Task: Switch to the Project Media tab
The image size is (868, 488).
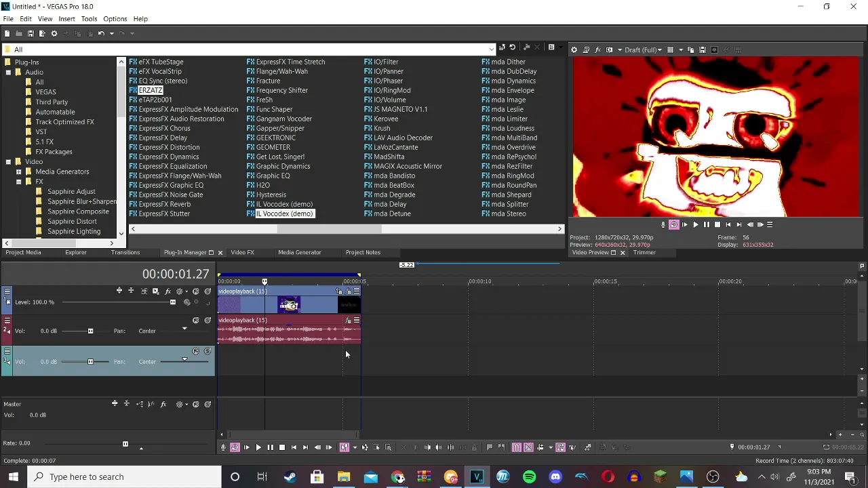Action: pyautogui.click(x=24, y=252)
